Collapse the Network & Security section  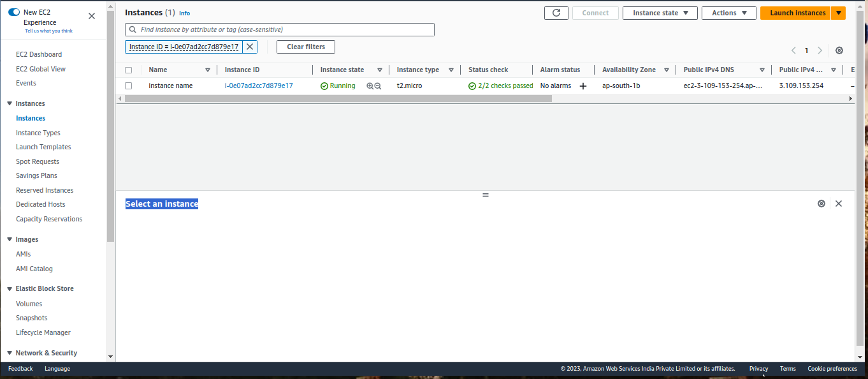(10, 353)
